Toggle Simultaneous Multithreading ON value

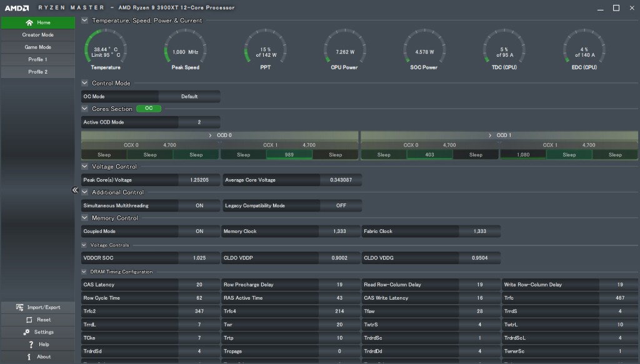199,205
